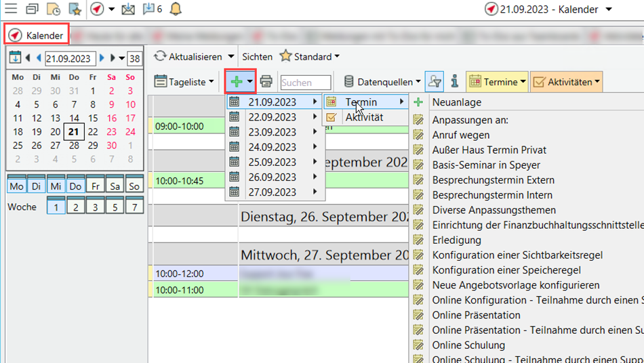The width and height of the screenshot is (644, 363).
Task: Click the yellow Termine color button
Action: (497, 82)
